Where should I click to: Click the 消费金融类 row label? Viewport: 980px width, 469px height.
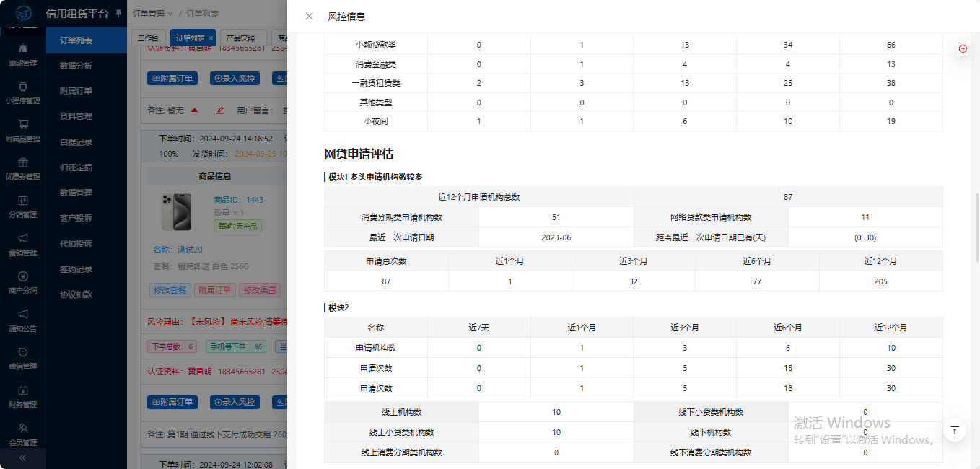coord(376,64)
